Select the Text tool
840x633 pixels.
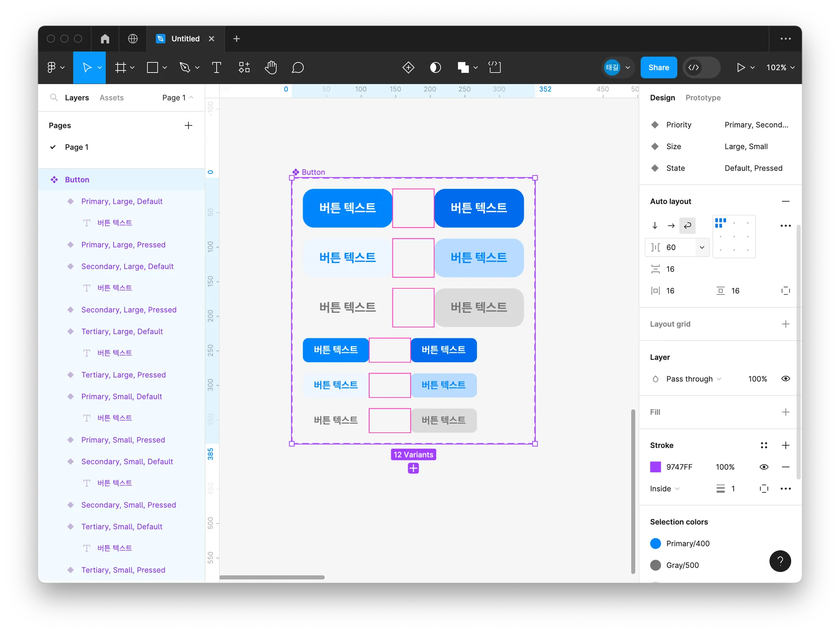(x=217, y=68)
